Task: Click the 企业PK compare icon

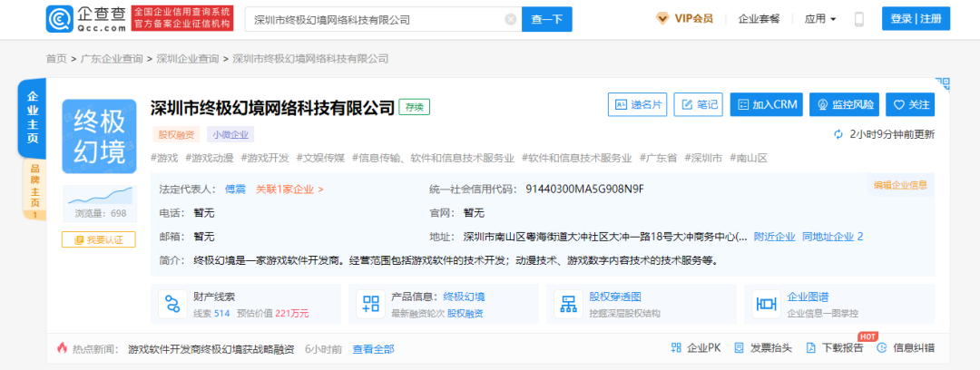Action: [695, 348]
